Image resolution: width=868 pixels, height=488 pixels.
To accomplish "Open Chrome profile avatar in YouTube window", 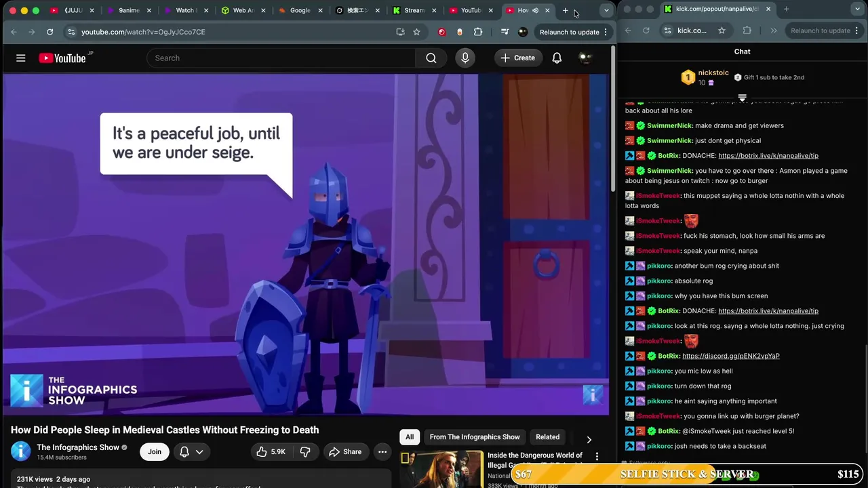I will tap(523, 32).
